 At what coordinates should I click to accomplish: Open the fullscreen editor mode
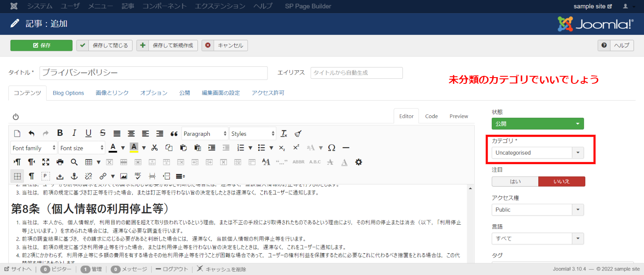(46, 162)
